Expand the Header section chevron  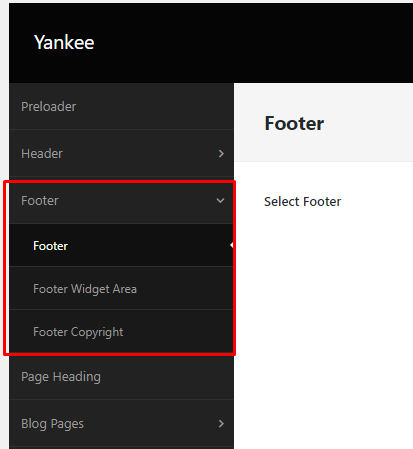pos(221,154)
